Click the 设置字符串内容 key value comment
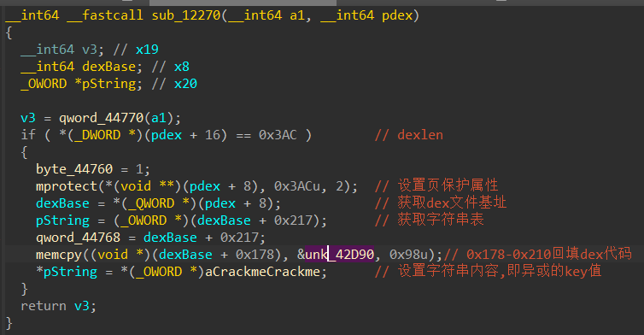The height and width of the screenshot is (335, 644). (x=500, y=271)
